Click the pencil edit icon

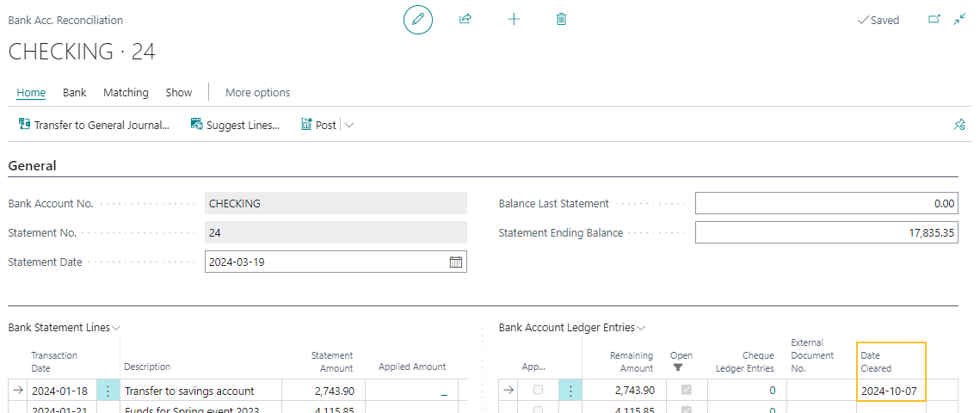pos(418,19)
